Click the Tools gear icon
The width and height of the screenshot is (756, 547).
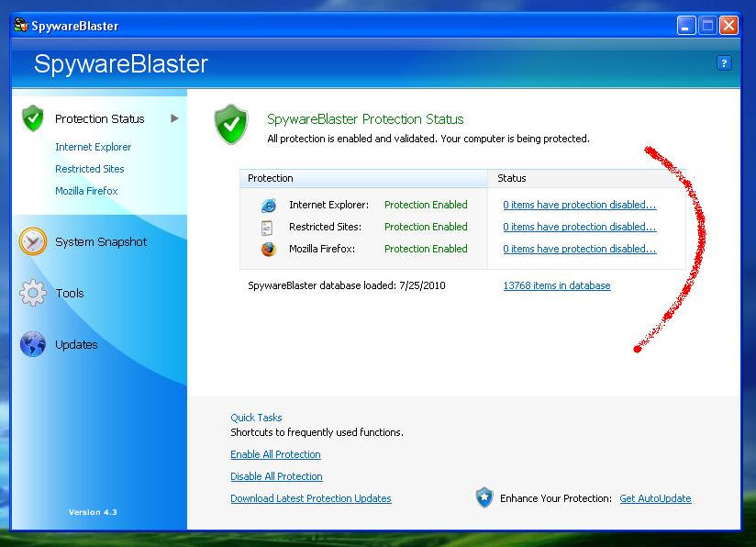point(33,293)
